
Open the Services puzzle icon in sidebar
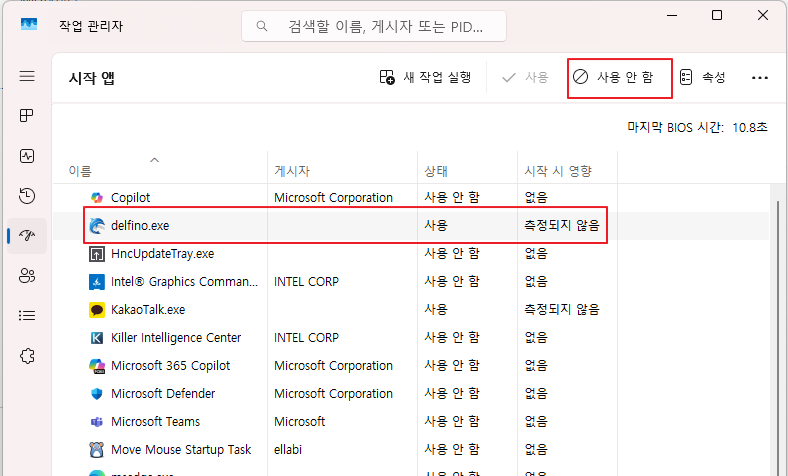[27, 356]
